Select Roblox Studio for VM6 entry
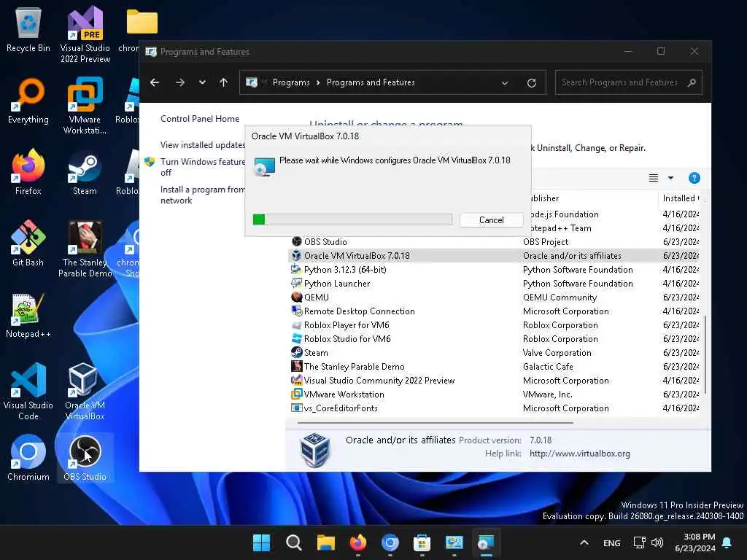Image resolution: width=747 pixels, height=560 pixels. click(x=495, y=338)
